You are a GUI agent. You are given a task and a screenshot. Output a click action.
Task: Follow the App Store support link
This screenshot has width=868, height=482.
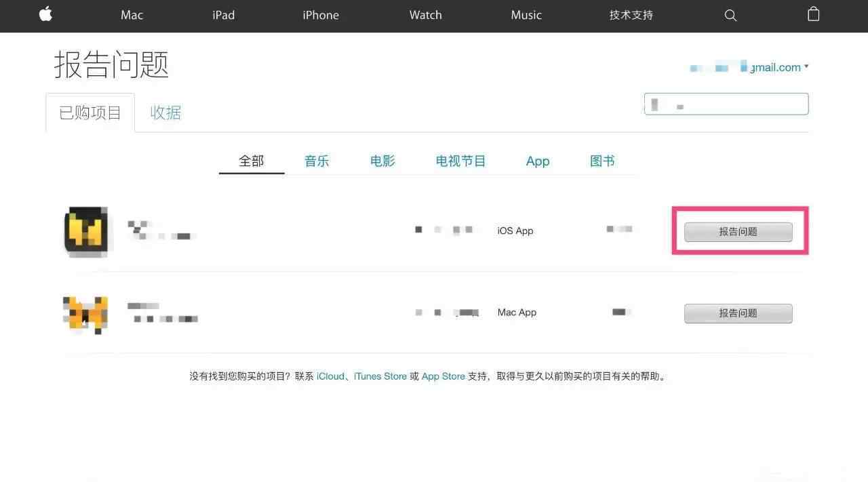(443, 376)
